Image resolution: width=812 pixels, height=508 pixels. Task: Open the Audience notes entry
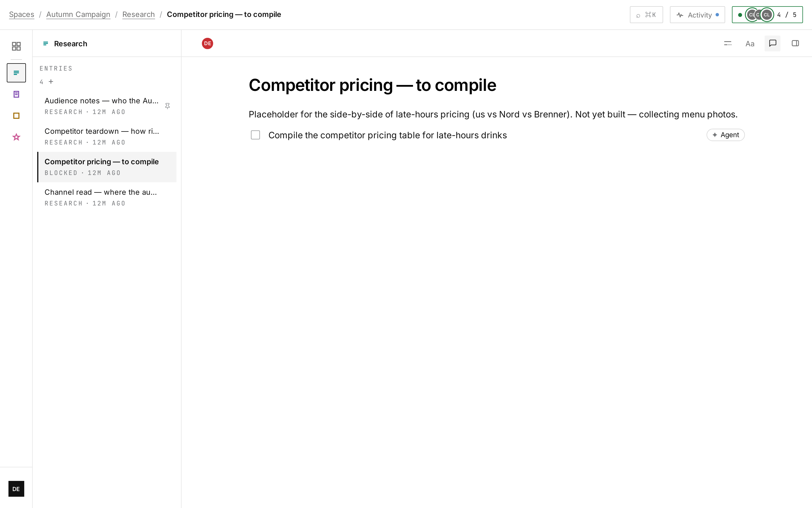tap(107, 106)
